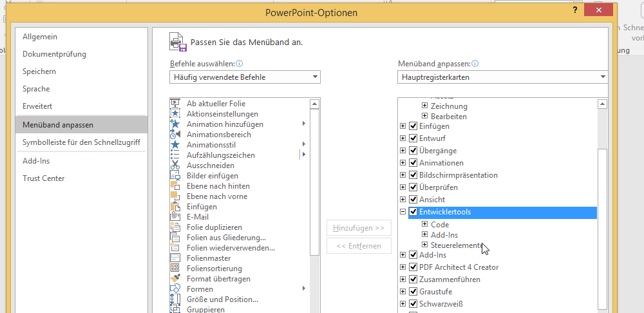Viewport: 644px width, 313px height.
Task: Expand the Zusammenführen tab node
Action: point(403,280)
